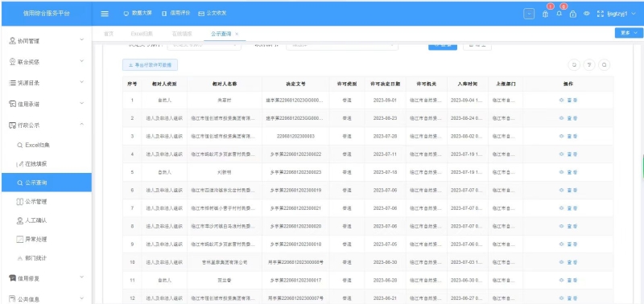This screenshot has width=644, height=304.
Task: Click 查看 for row 10
Action: [568, 262]
